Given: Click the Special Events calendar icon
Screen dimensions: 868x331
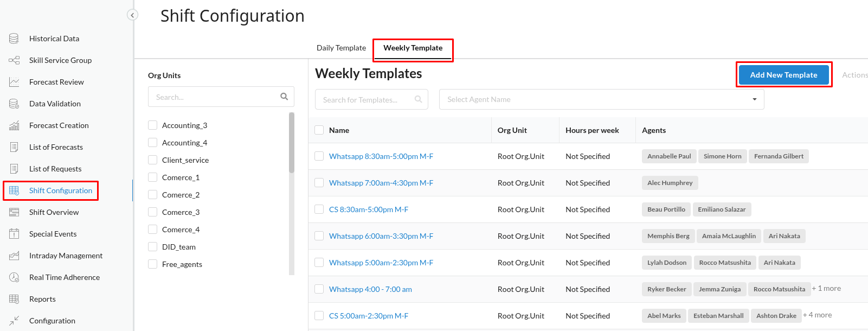Looking at the screenshot, I should coord(14,234).
